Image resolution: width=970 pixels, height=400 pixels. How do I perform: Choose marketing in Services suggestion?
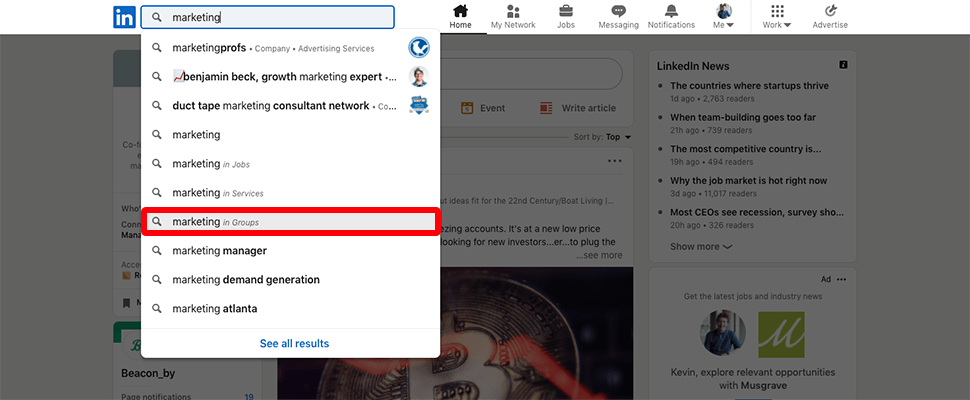point(290,193)
